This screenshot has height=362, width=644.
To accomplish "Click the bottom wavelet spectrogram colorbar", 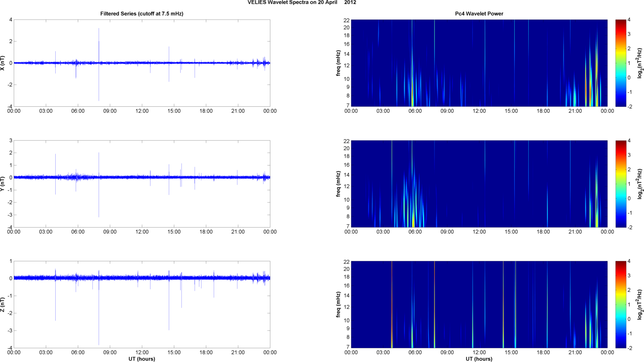I will 621,305.
